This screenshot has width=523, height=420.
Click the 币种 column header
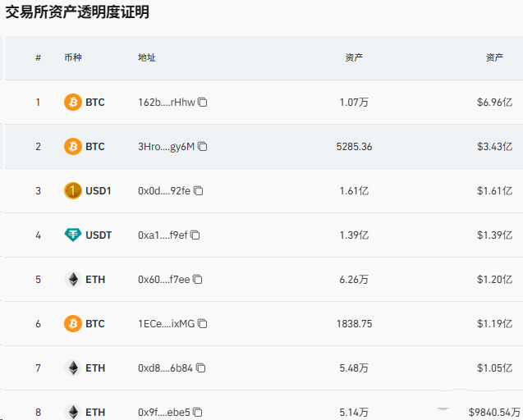pyautogui.click(x=73, y=57)
